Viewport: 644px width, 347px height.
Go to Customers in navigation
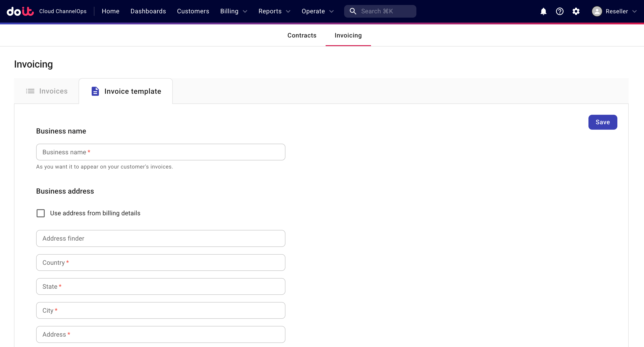point(193,11)
